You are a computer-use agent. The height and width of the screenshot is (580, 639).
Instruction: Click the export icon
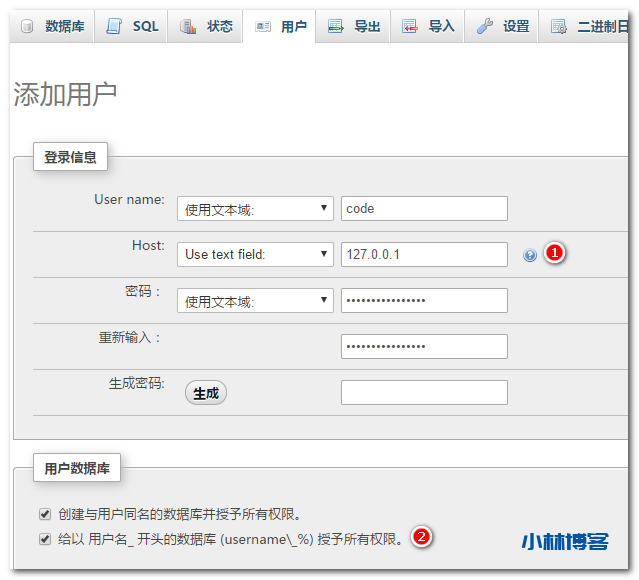336,26
